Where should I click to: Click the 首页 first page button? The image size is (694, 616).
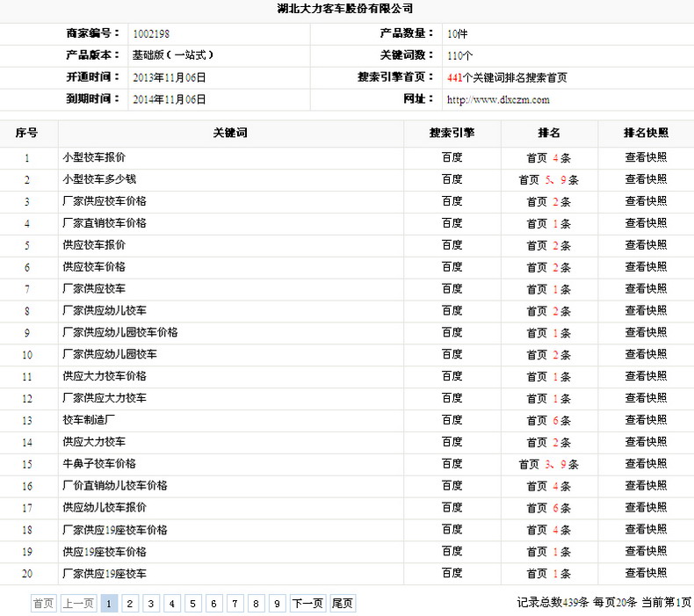pyautogui.click(x=43, y=604)
